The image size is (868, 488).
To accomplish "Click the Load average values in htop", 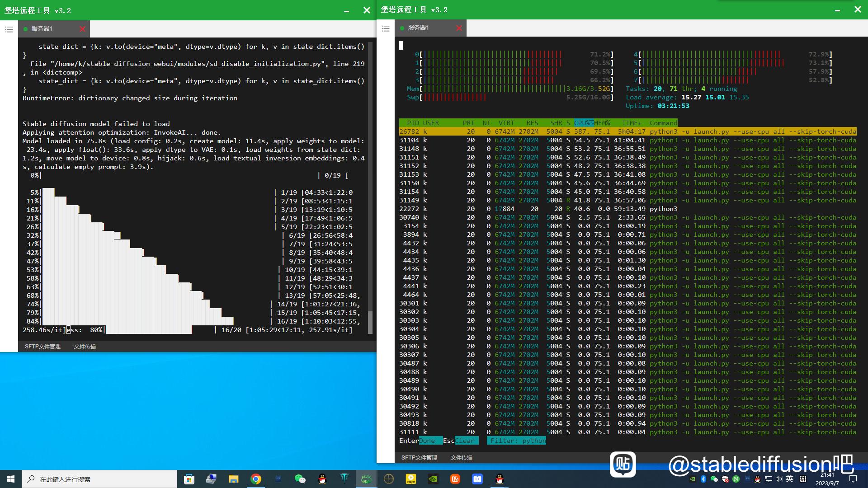I will (715, 97).
